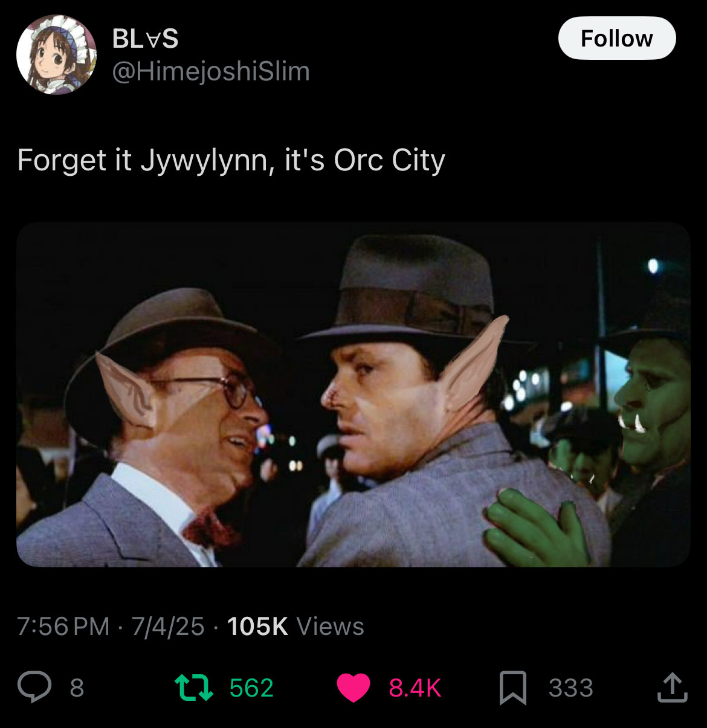
Task: Open the share upload arrow icon
Action: click(672, 688)
